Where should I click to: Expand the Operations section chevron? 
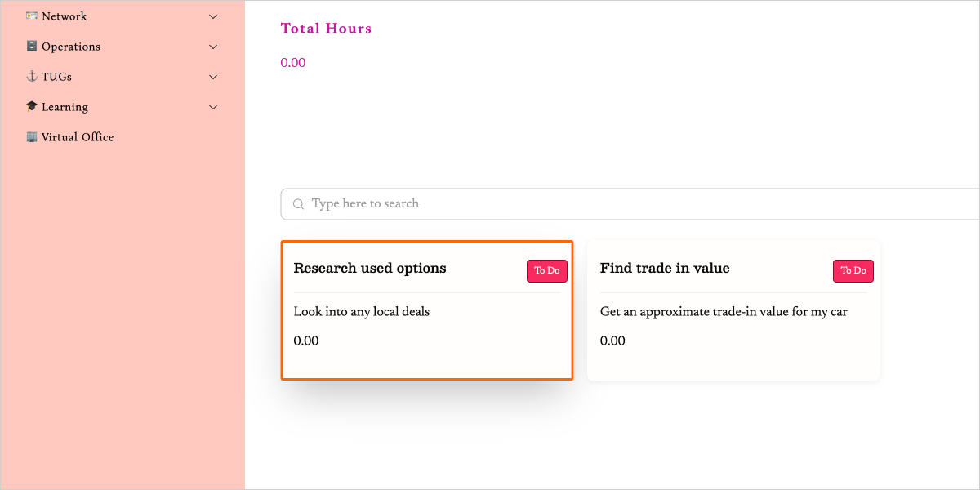coord(213,47)
